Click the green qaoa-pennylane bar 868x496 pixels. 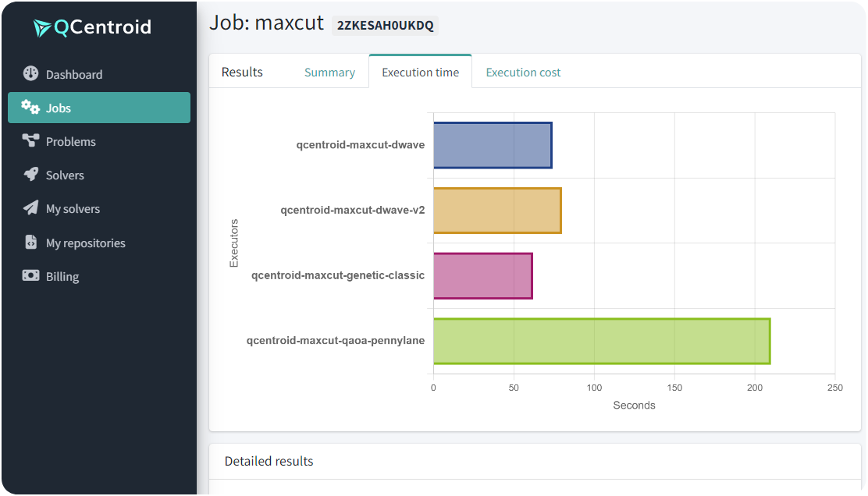click(602, 341)
